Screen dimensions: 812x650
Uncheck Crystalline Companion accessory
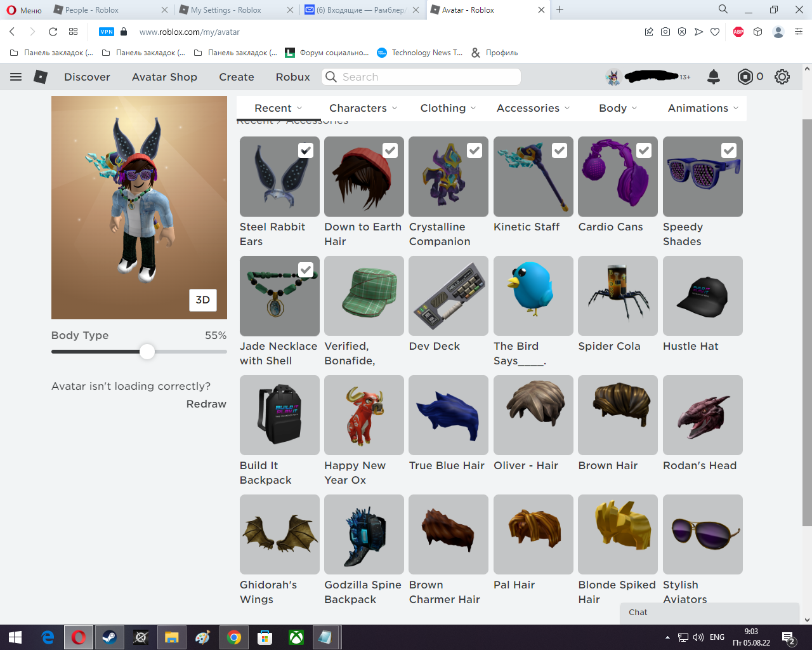(x=475, y=150)
